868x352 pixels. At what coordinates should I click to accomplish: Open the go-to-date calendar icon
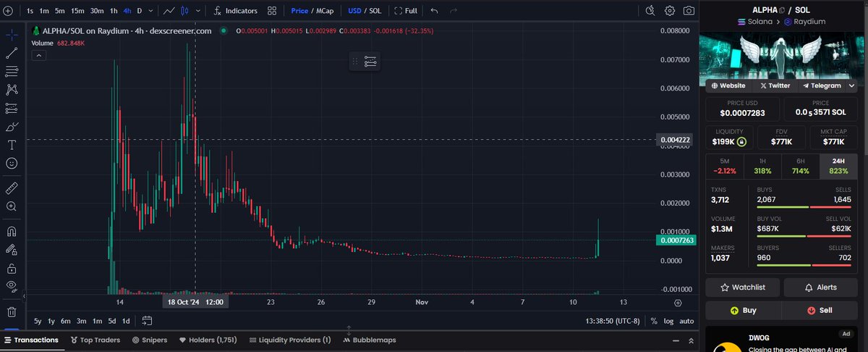point(147,321)
